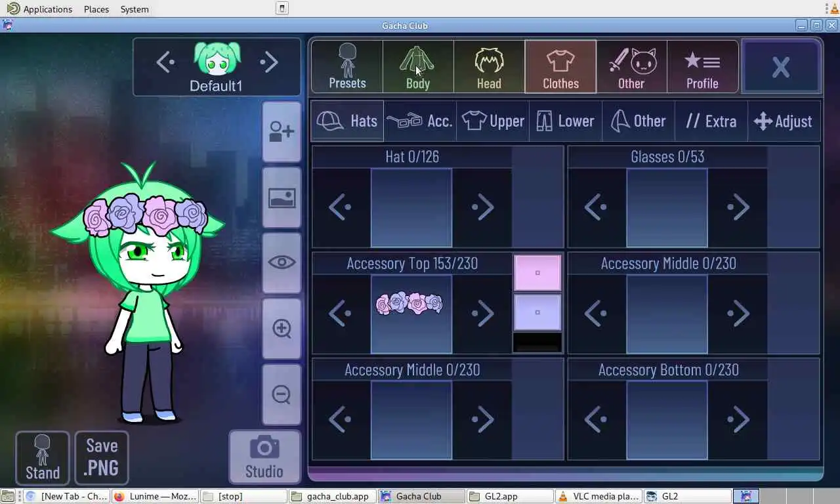
Task: Select the Clothes tab
Action: coord(560,67)
